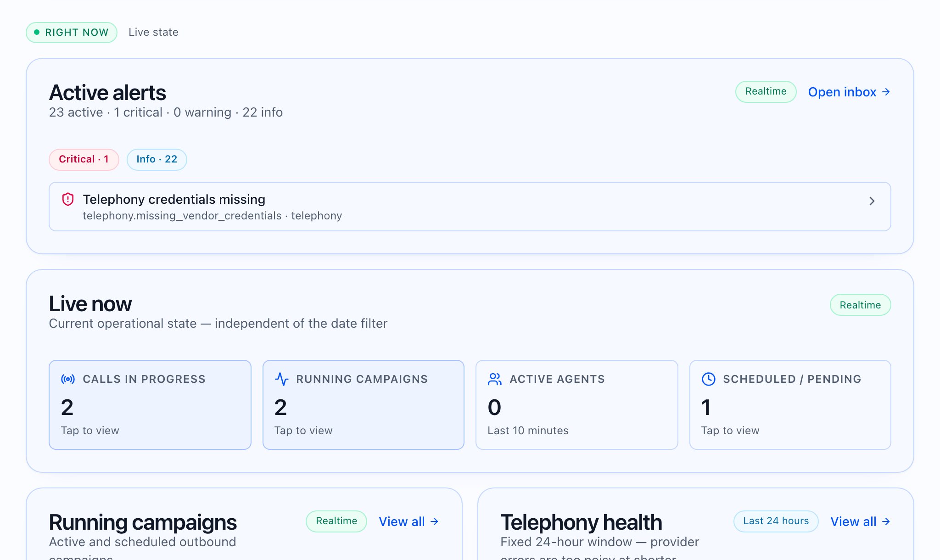Click the 'Active alerts' heading
The image size is (940, 560).
click(x=107, y=93)
